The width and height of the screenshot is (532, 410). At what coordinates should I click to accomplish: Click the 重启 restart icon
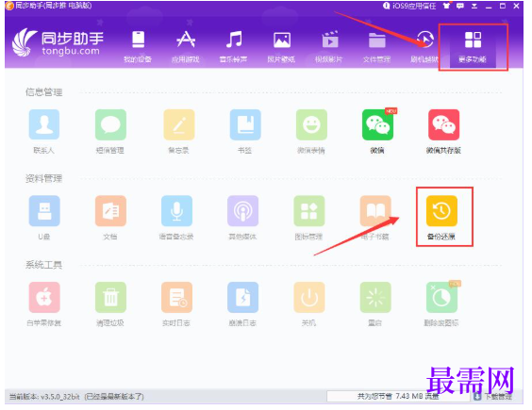(x=375, y=297)
